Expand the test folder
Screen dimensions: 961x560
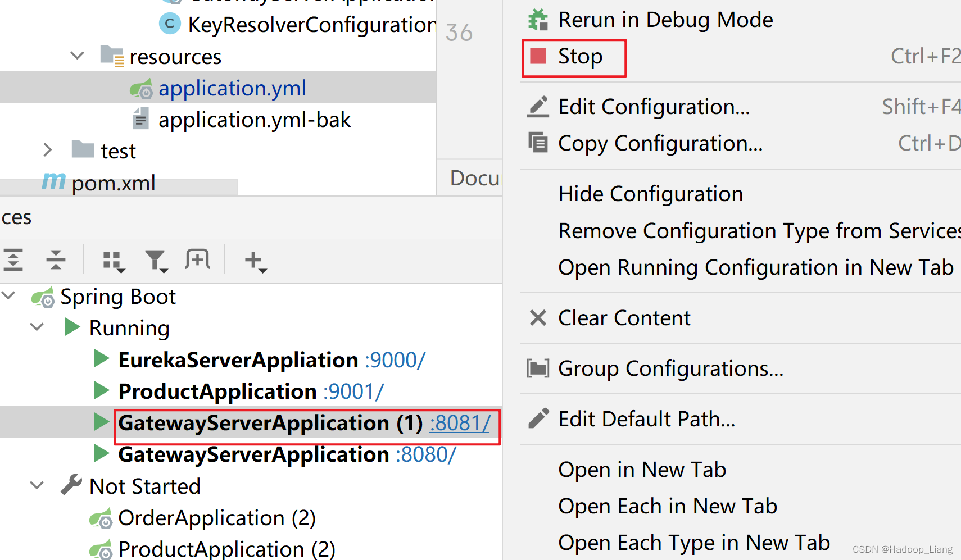pos(48,150)
